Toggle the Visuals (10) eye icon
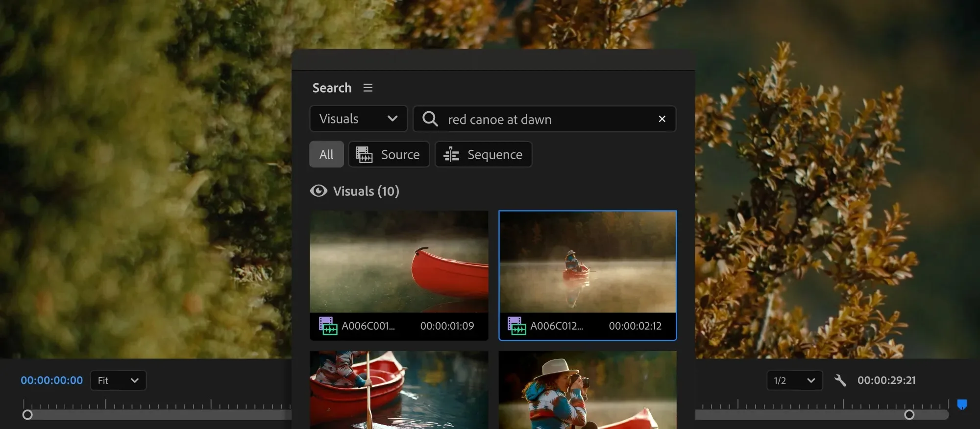The height and width of the screenshot is (429, 980). tap(318, 191)
